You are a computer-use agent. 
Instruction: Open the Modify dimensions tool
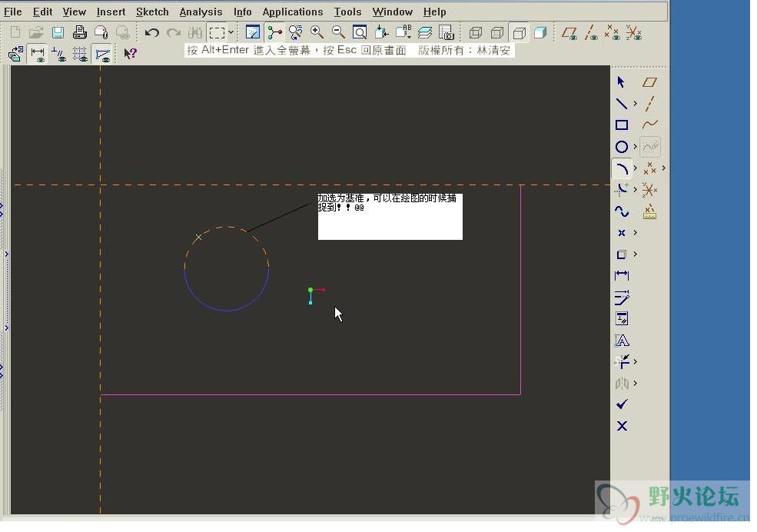point(621,297)
